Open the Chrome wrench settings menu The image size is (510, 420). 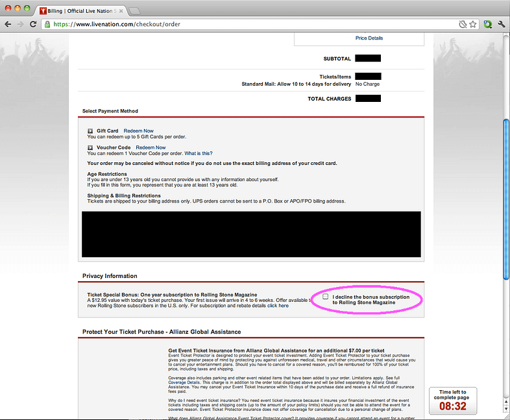coord(501,24)
